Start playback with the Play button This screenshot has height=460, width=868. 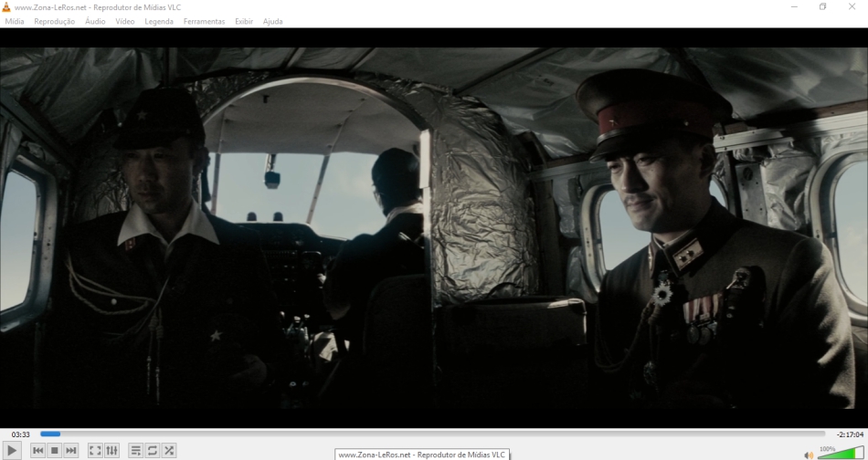tap(12, 451)
